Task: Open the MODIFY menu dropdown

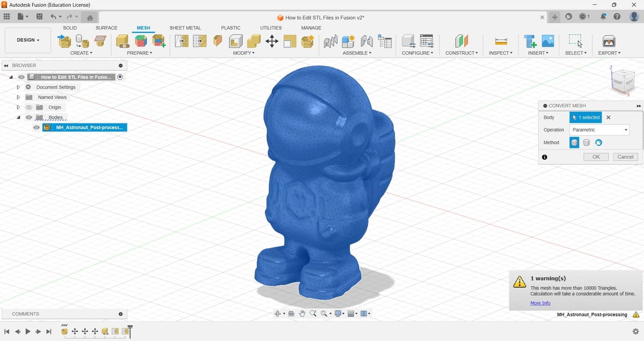Action: tap(244, 53)
